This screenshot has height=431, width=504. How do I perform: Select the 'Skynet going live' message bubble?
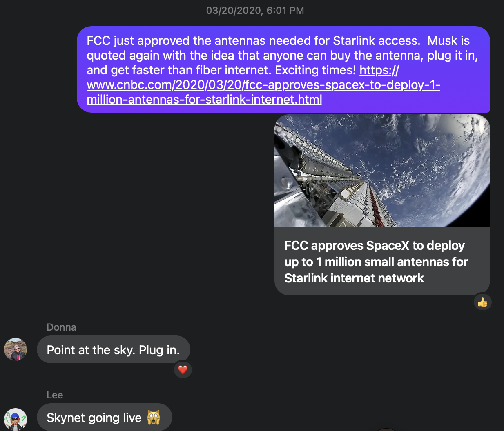click(105, 417)
